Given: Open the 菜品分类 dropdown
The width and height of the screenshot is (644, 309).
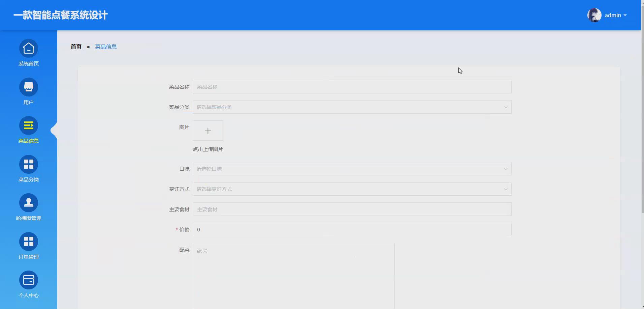Looking at the screenshot, I should [x=351, y=107].
